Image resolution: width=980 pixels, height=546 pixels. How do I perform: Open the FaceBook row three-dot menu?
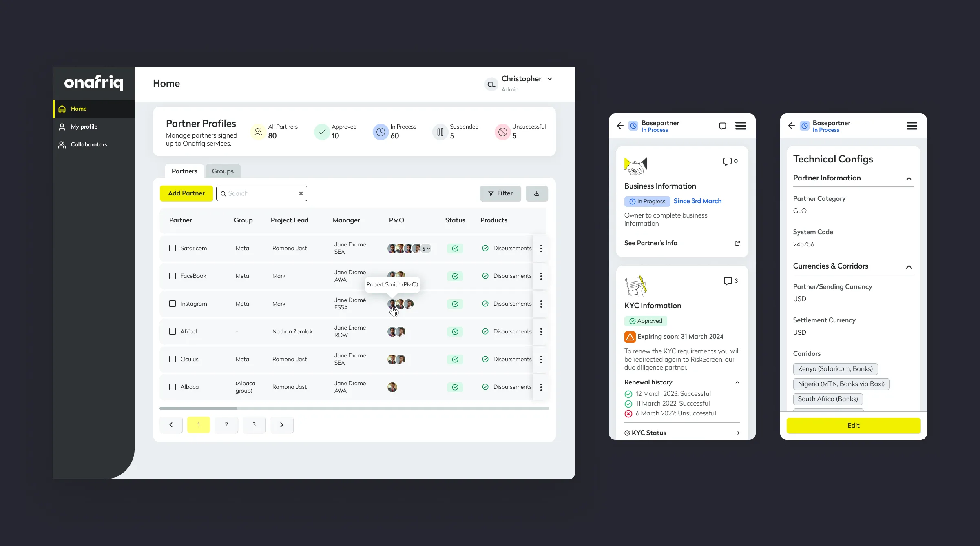click(541, 276)
